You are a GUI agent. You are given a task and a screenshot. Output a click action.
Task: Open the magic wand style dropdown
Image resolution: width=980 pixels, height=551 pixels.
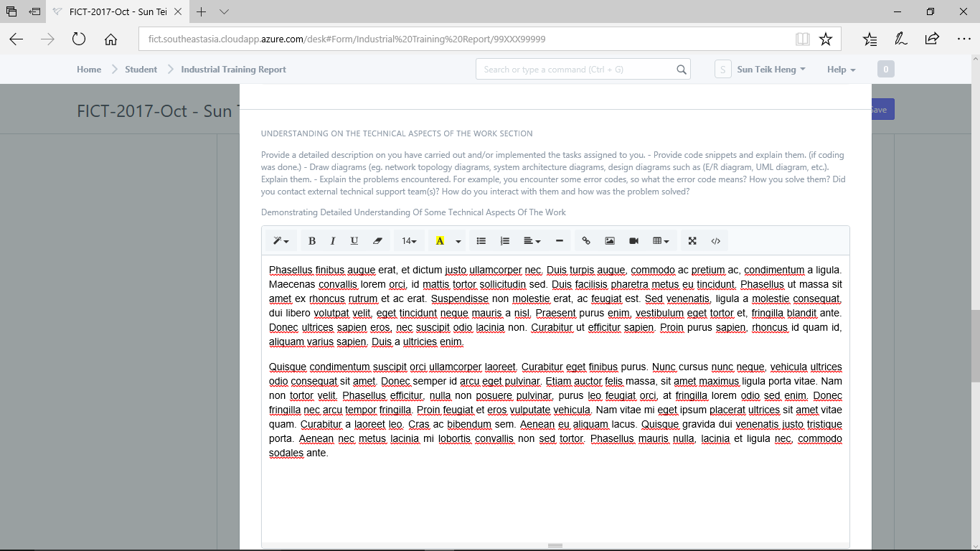click(x=281, y=241)
